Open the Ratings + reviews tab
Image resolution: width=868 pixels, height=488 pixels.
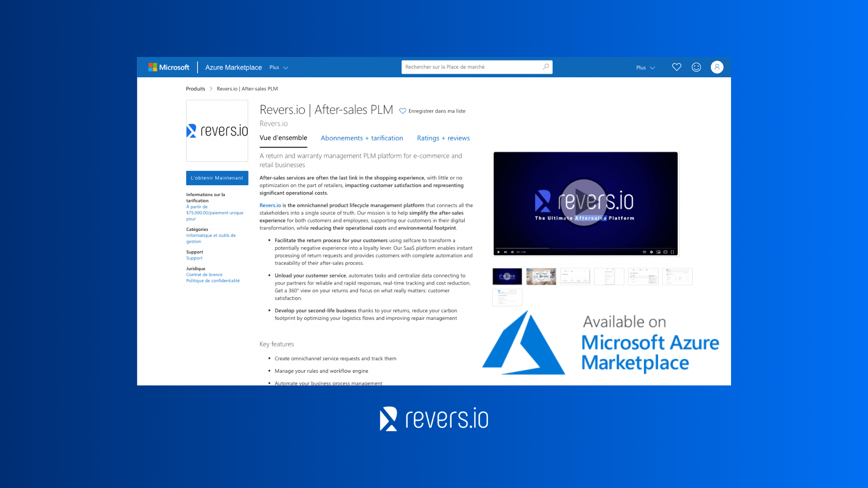443,138
